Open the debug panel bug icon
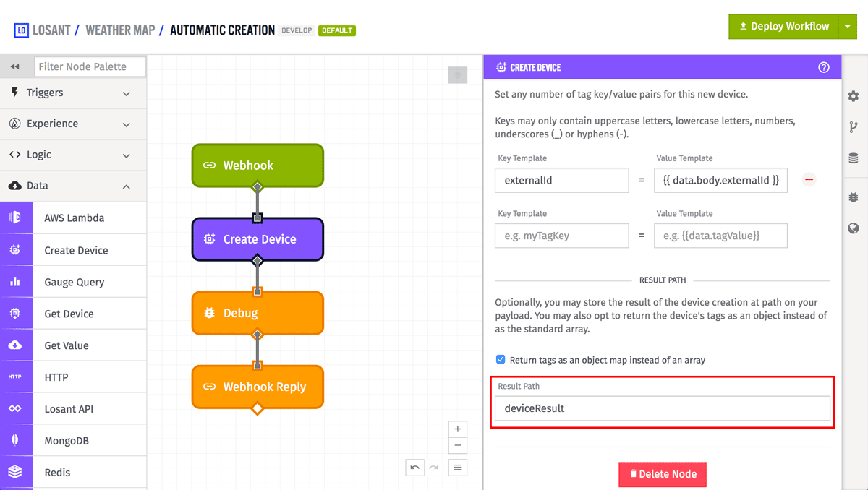868x490 pixels. pos(854,197)
